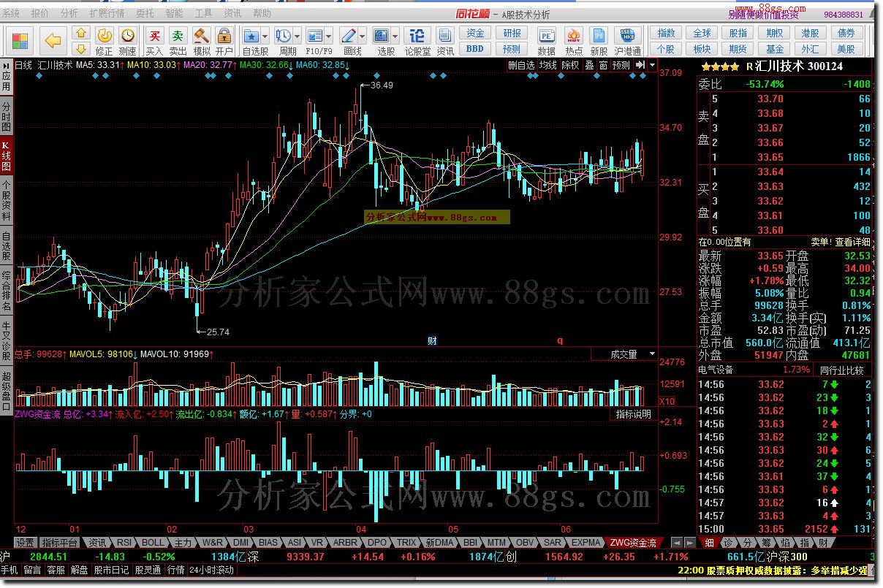Open the 工具 tools menu
Screen dimensions: 883x588
pos(204,14)
